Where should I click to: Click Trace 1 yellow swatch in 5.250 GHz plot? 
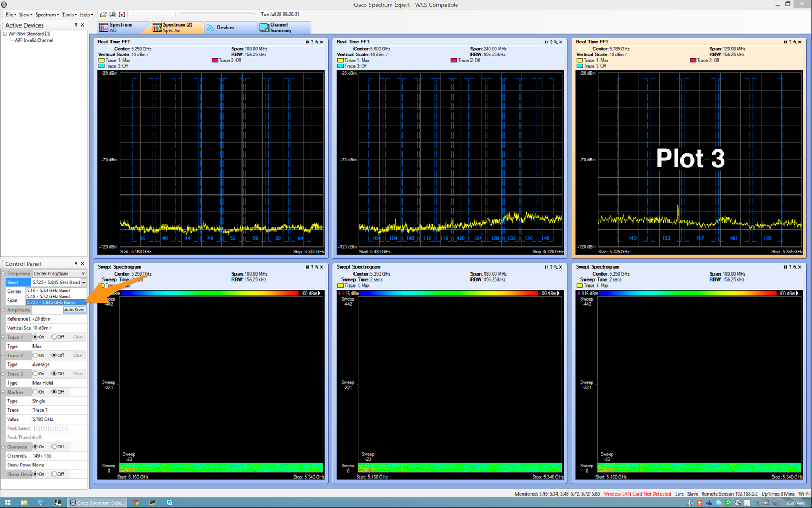point(101,61)
